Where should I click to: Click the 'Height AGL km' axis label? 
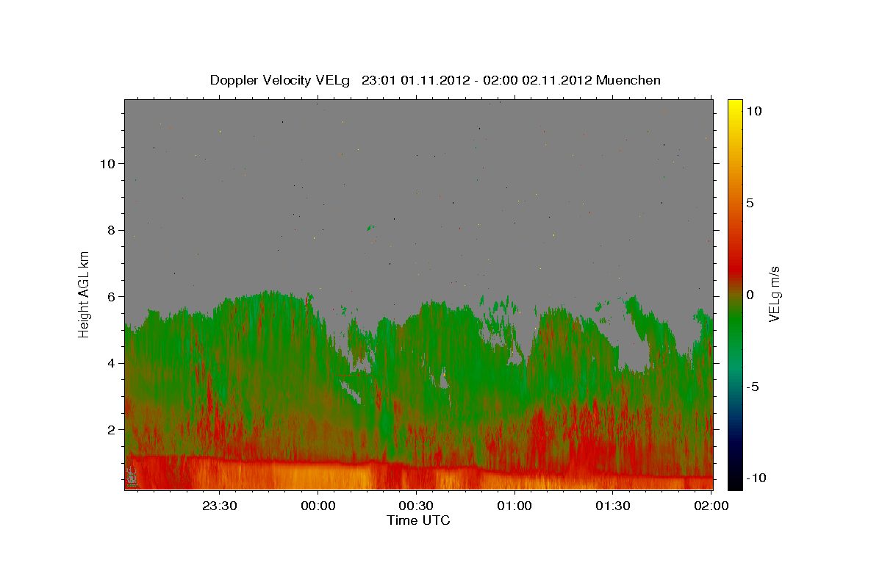point(85,294)
